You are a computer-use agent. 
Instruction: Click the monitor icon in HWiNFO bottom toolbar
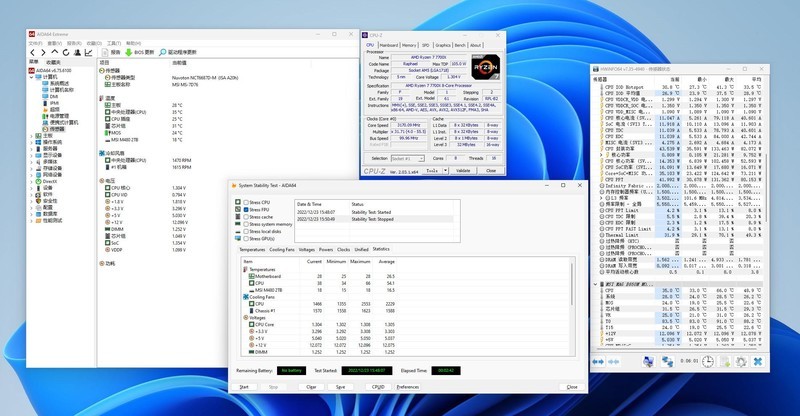pyautogui.click(x=648, y=361)
